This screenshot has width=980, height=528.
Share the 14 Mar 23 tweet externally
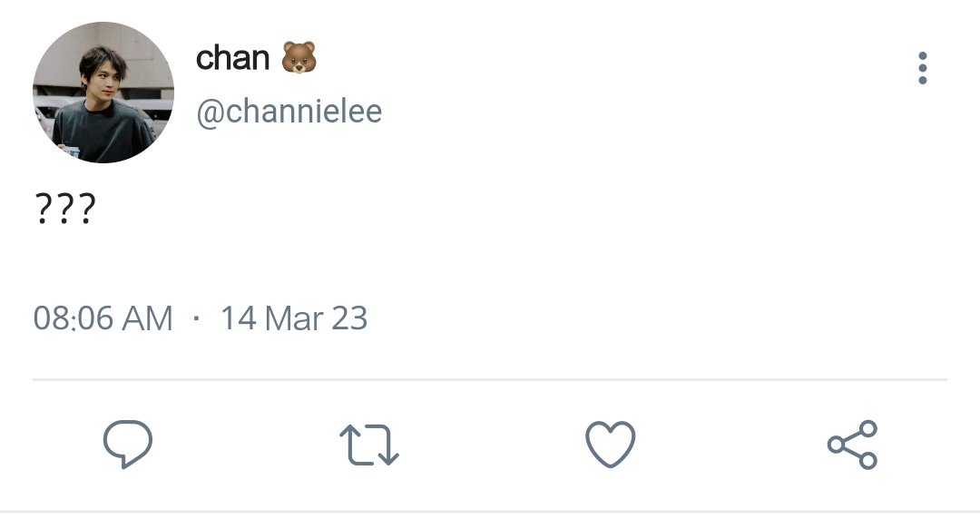tap(852, 445)
